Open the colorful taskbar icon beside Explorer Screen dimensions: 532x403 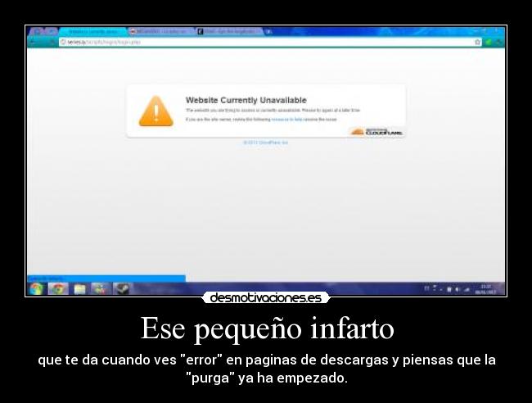[101, 289]
